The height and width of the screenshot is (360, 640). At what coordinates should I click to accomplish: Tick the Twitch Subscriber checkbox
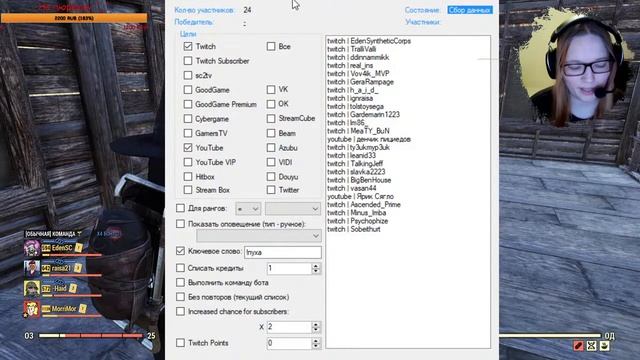(x=188, y=61)
